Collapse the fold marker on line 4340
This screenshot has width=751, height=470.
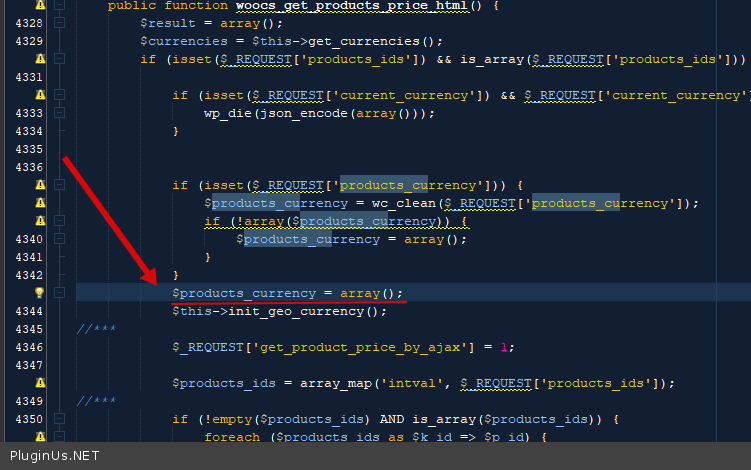[x=59, y=239]
